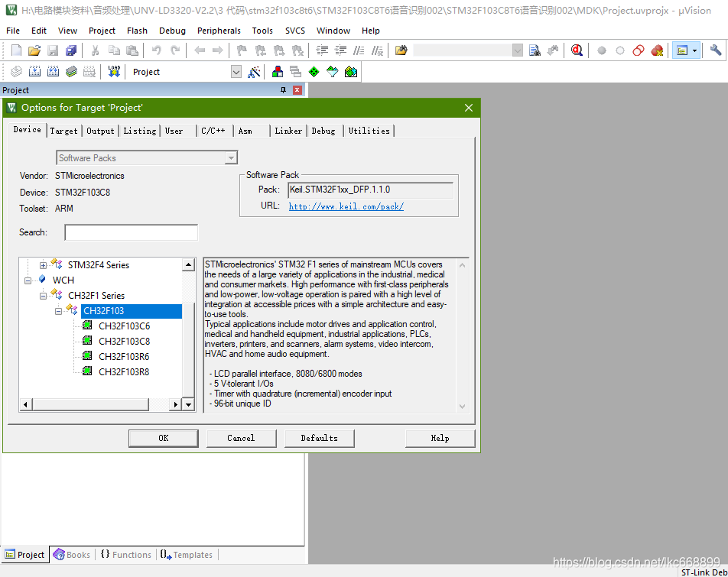Screen dimensions: 728x577
Task: Switch to the Debug tab
Action: (x=323, y=131)
